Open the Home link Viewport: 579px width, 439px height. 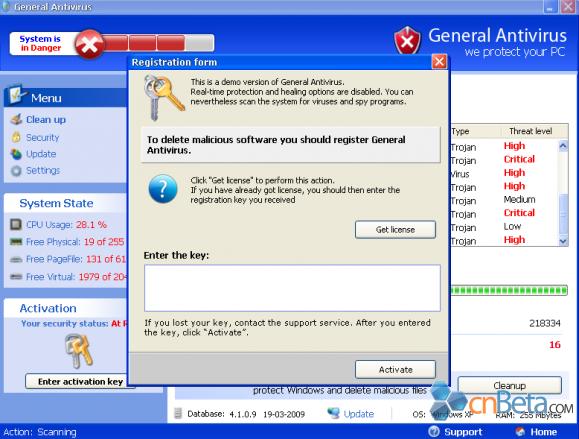(x=544, y=432)
